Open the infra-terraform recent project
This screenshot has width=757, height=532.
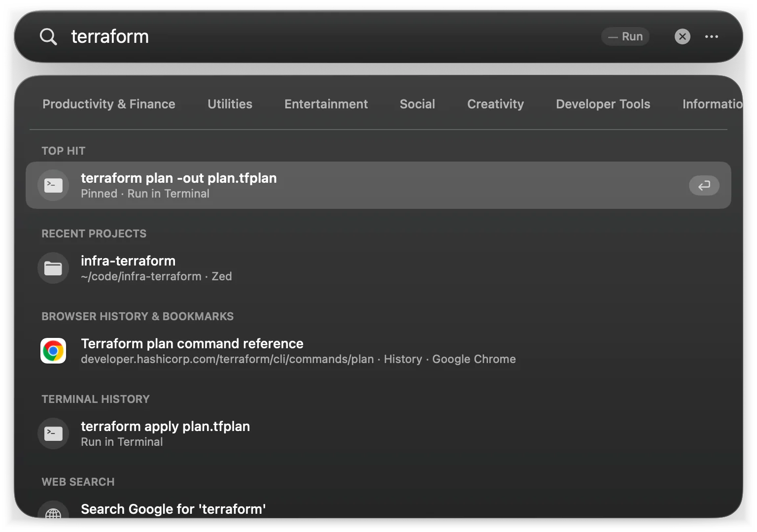tap(378, 268)
